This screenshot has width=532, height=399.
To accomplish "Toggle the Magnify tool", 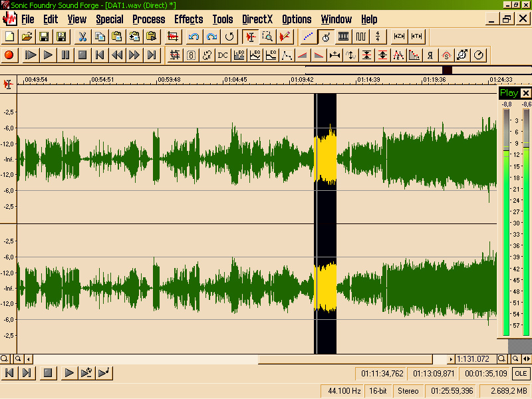I will (x=267, y=37).
